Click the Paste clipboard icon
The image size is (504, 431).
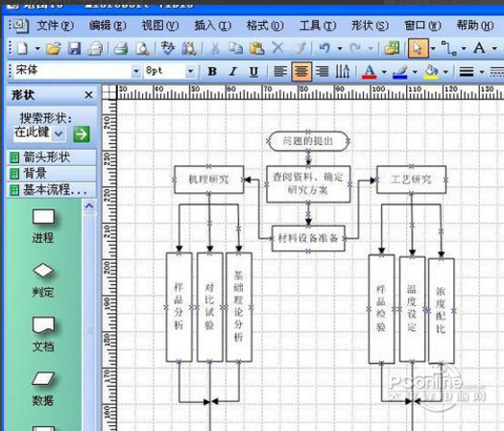pos(257,49)
